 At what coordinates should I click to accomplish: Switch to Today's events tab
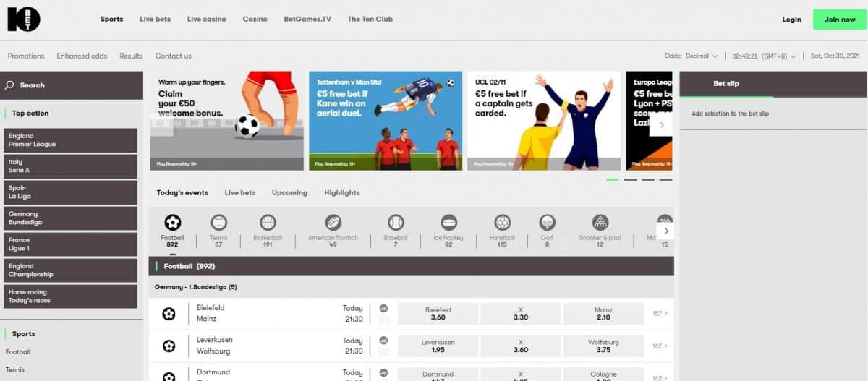coord(182,193)
